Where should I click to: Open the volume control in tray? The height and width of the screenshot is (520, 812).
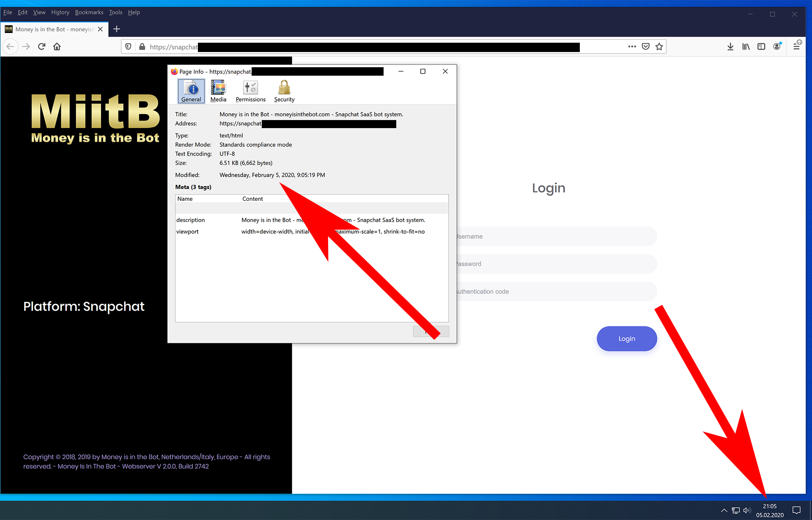point(747,510)
